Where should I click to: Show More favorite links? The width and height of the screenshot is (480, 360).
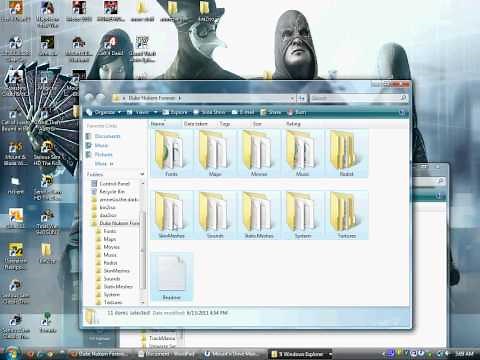coord(104,164)
